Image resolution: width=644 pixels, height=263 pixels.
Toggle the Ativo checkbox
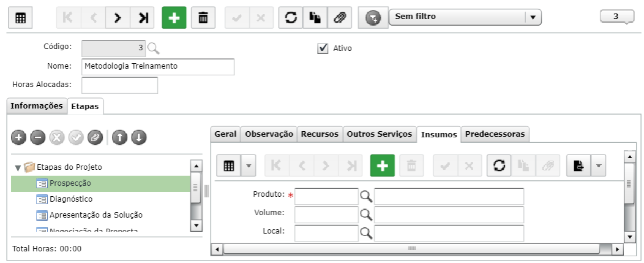tap(323, 48)
